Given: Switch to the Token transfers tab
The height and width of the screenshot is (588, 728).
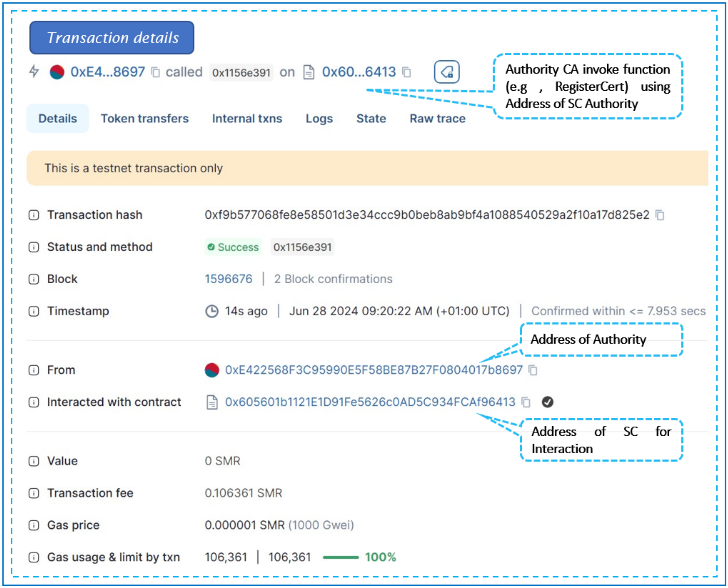Looking at the screenshot, I should pos(144,118).
